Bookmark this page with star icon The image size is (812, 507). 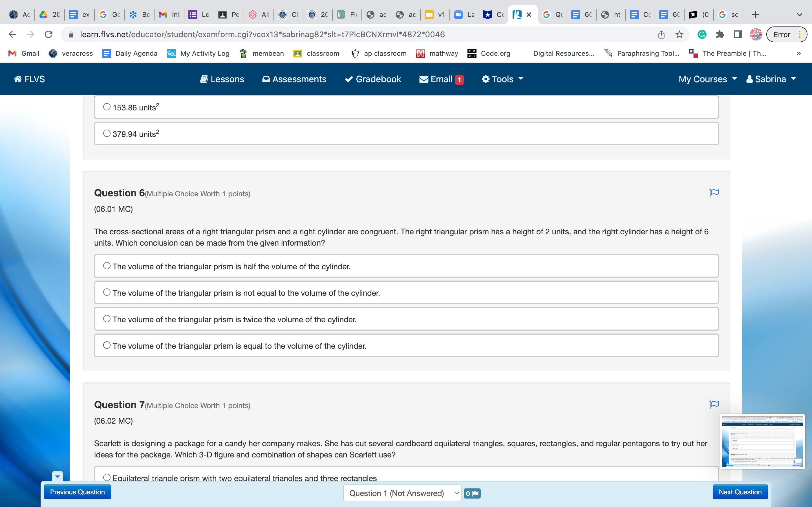(679, 34)
